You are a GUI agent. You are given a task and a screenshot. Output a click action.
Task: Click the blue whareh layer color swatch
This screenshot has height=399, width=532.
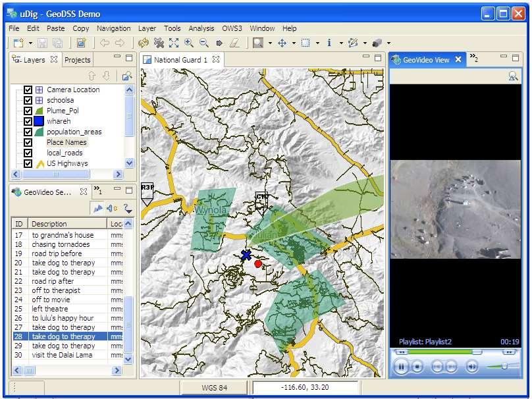(39, 121)
